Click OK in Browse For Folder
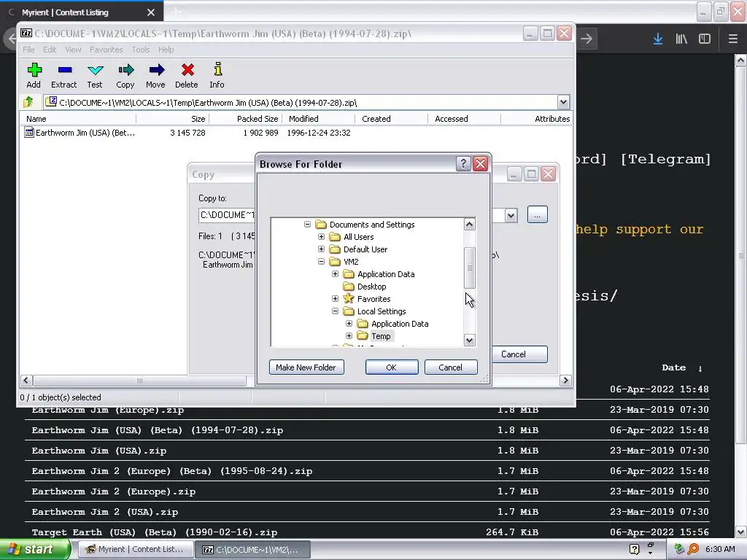The width and height of the screenshot is (747, 560). pos(392,367)
